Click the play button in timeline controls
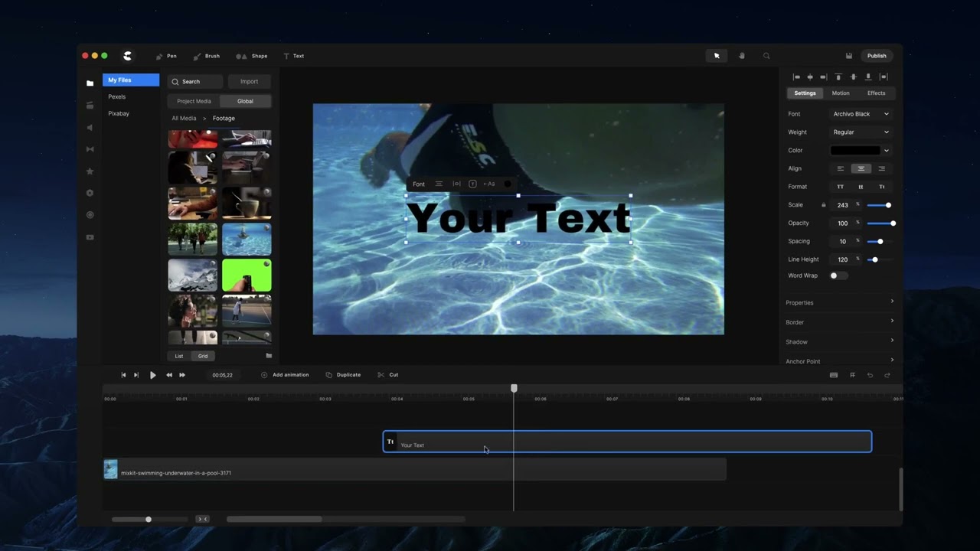 pyautogui.click(x=152, y=375)
